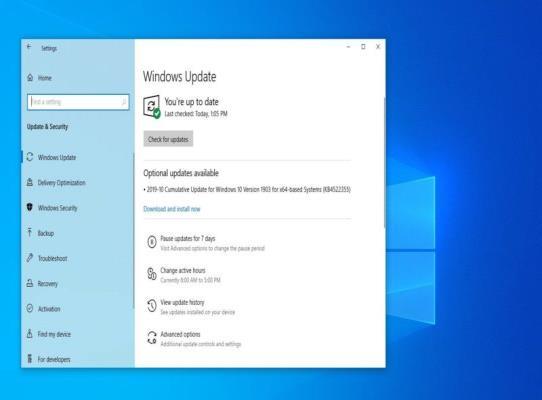Screen dimensions: 542x400
Task: Click the Find a setting search box
Action: (78, 102)
